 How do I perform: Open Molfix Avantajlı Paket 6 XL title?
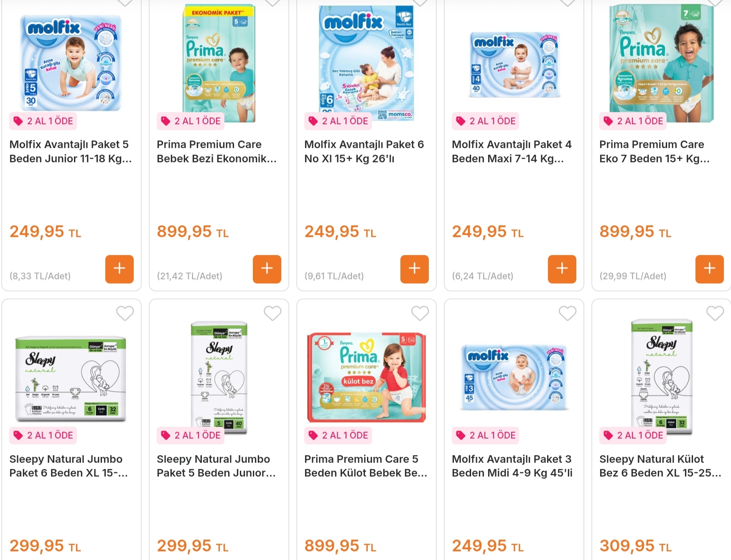pos(364,152)
